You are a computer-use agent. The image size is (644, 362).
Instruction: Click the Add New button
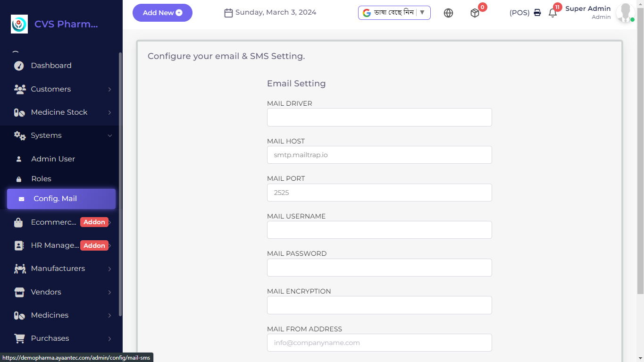(162, 13)
